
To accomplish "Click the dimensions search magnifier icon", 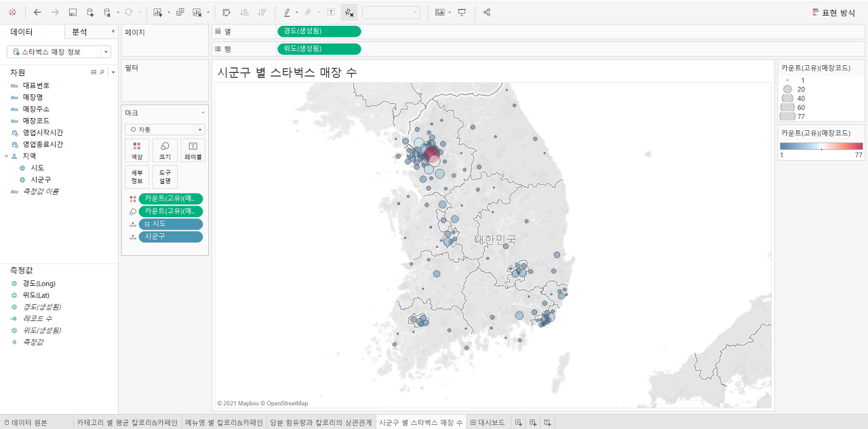I will tap(102, 72).
